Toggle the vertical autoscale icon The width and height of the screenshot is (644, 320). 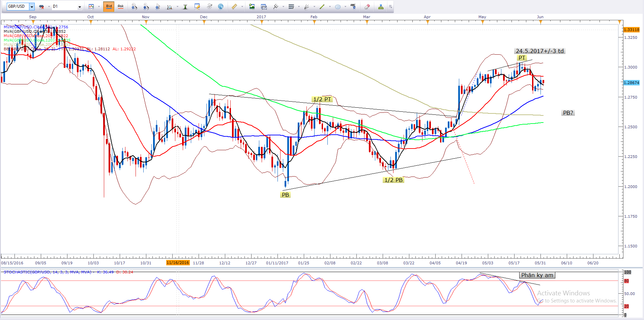click(185, 6)
